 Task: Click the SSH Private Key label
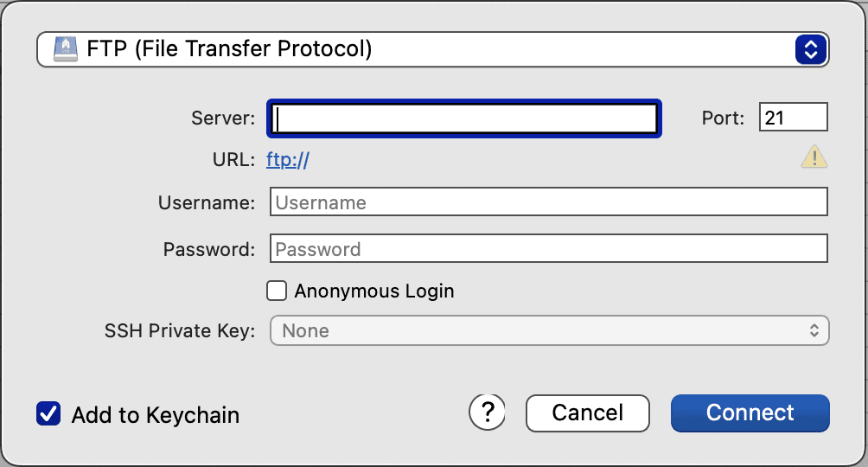pos(180,330)
